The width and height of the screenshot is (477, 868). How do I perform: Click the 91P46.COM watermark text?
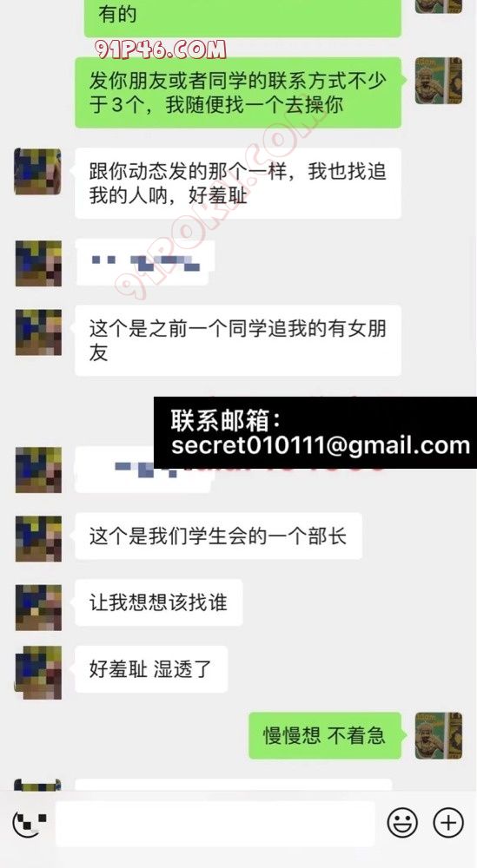tap(160, 49)
